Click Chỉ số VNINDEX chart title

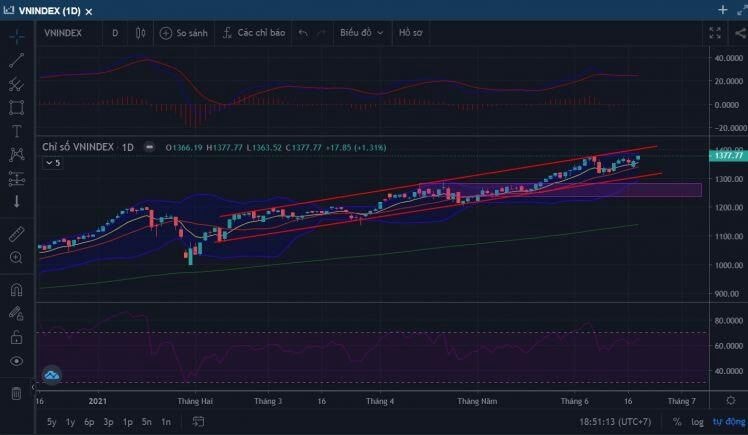[x=78, y=147]
